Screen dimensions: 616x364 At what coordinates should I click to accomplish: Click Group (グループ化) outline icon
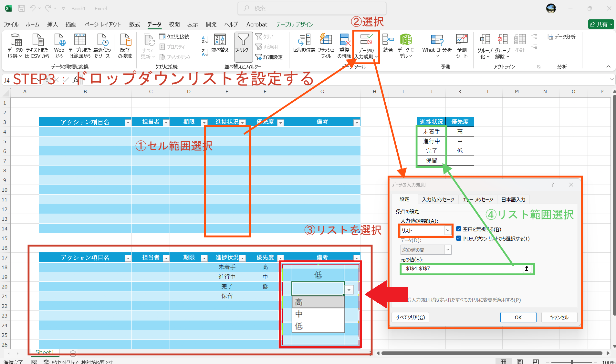tap(485, 47)
